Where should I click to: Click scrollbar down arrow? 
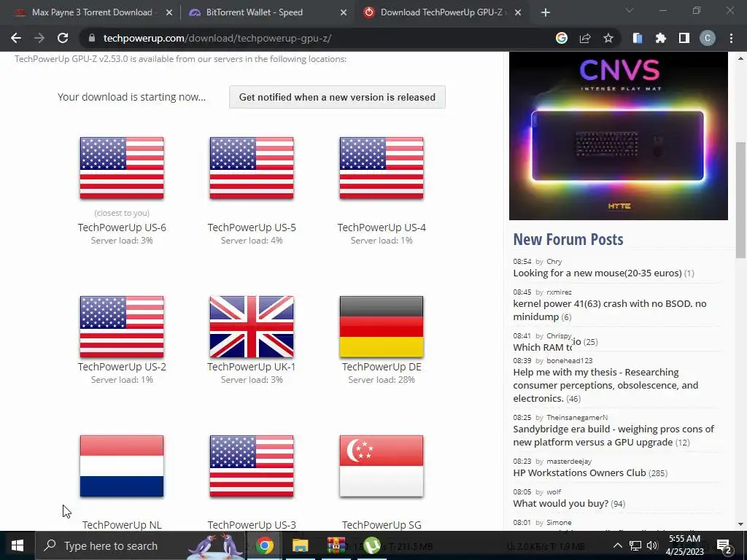741,524
